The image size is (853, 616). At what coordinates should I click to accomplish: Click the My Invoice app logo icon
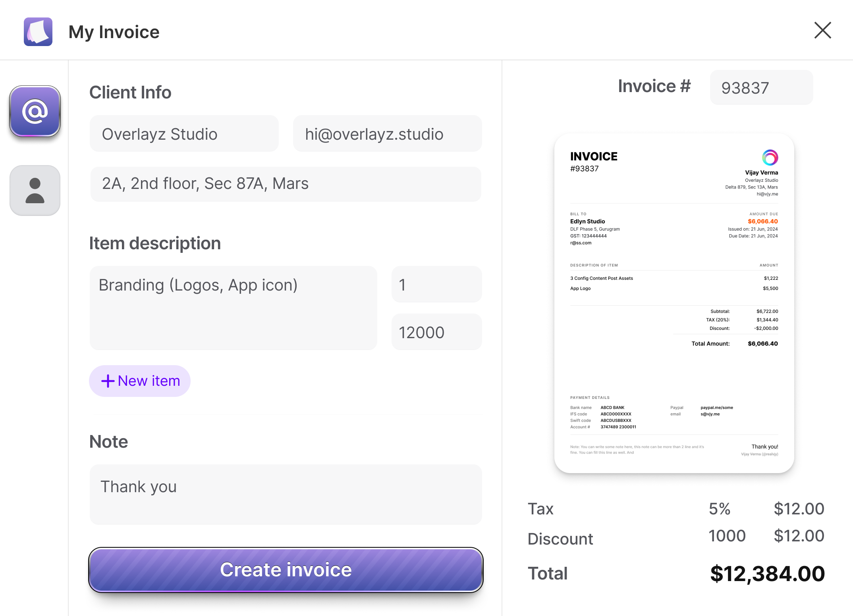(38, 32)
